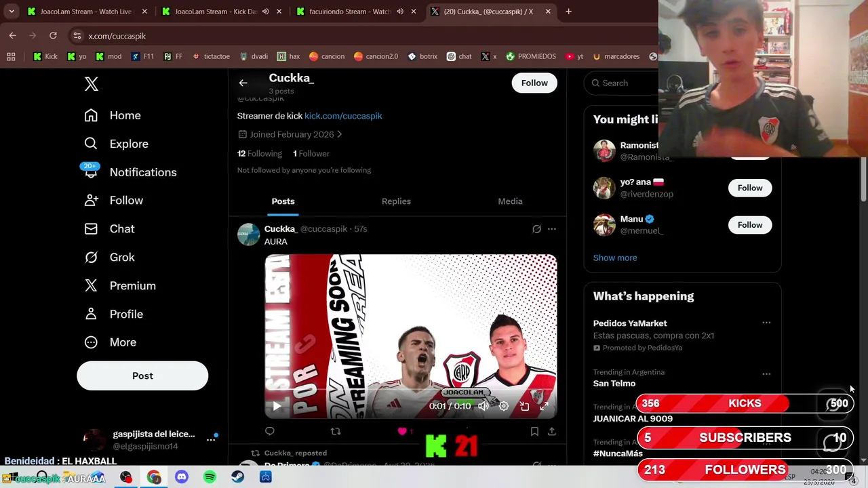Viewport: 868px width, 488px height.
Task: Switch to the JoacoLam Stream Watch Live tab
Action: click(85, 12)
